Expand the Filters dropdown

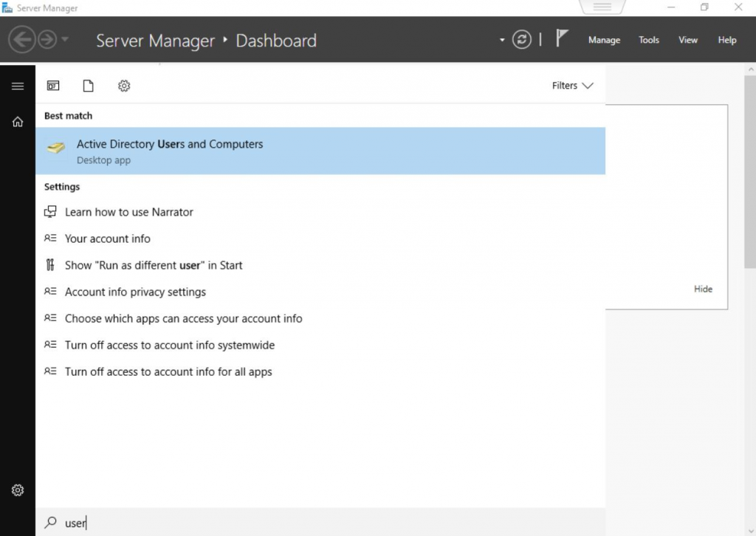tap(572, 86)
